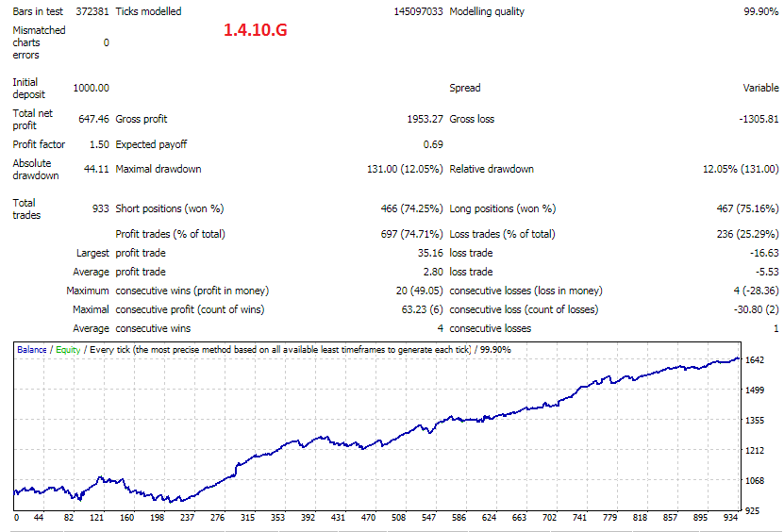Viewport: 784px width, 532px height.
Task: Click the 1212 balance axis label
Action: tap(755, 451)
